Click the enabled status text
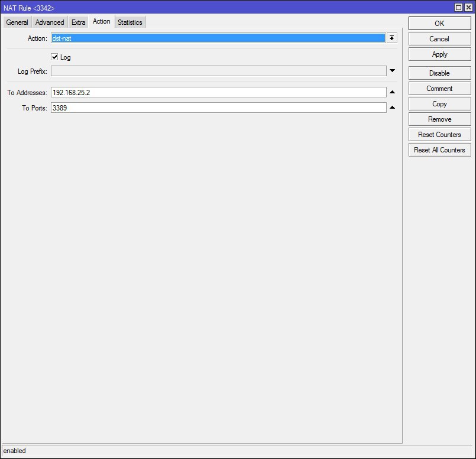 click(x=15, y=451)
